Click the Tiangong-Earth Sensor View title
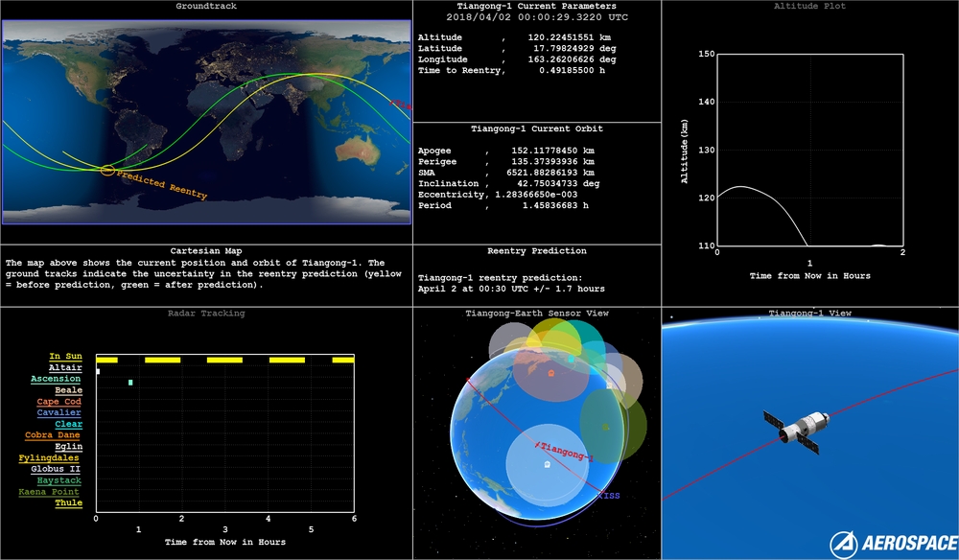This screenshot has height=560, width=959. point(537,313)
